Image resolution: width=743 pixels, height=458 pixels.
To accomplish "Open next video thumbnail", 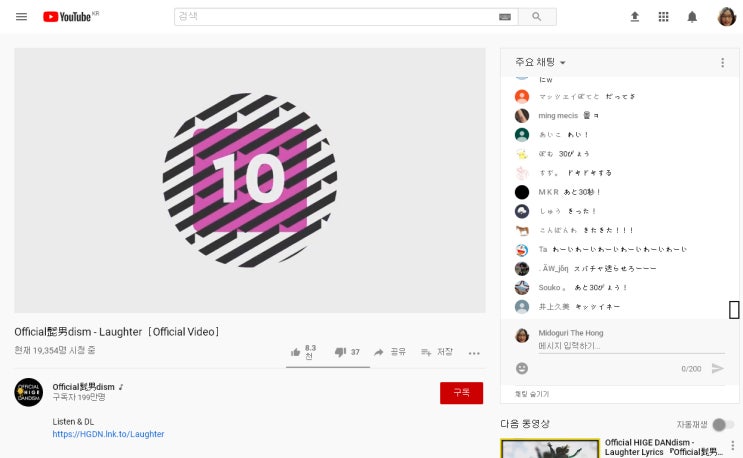I will coord(550,449).
